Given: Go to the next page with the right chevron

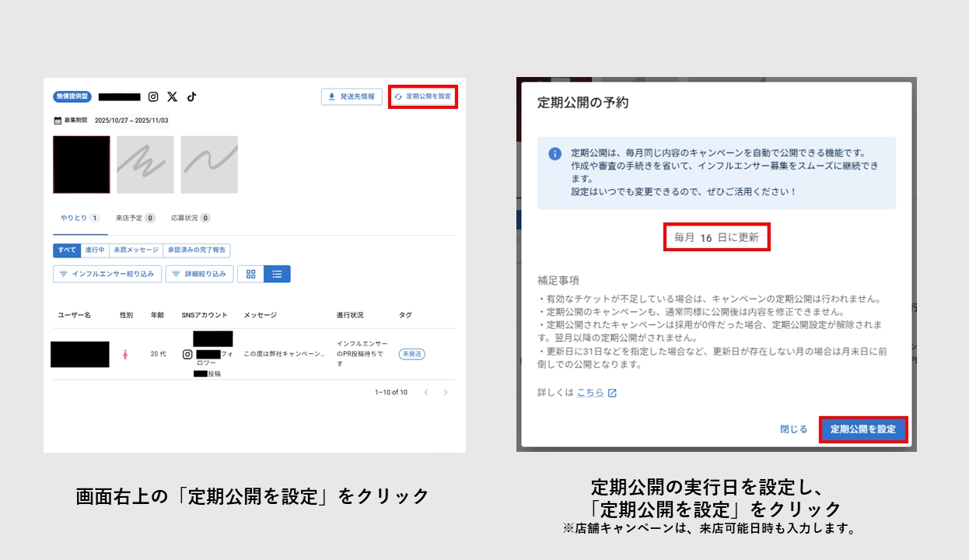Looking at the screenshot, I should 446,392.
